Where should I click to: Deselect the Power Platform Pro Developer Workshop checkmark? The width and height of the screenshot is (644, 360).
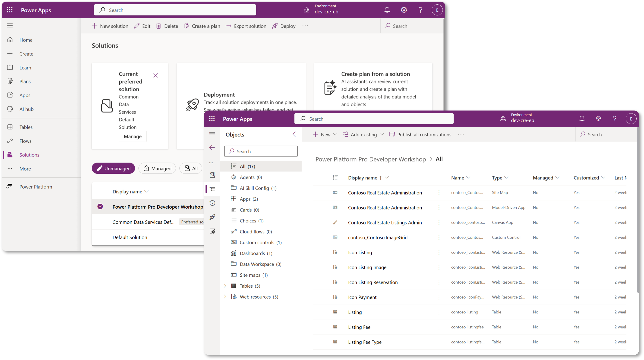click(x=100, y=206)
